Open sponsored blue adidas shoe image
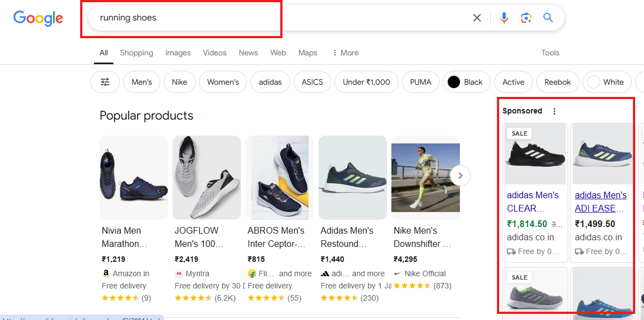This screenshot has width=644, height=320. pos(602,154)
